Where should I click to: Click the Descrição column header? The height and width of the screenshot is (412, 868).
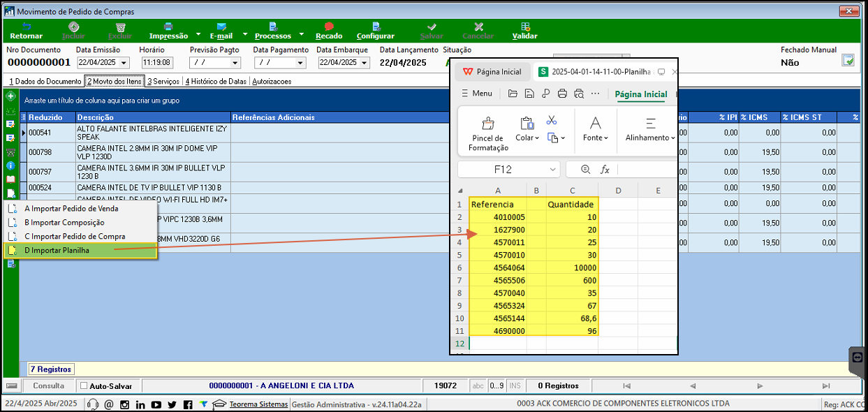[x=153, y=117]
